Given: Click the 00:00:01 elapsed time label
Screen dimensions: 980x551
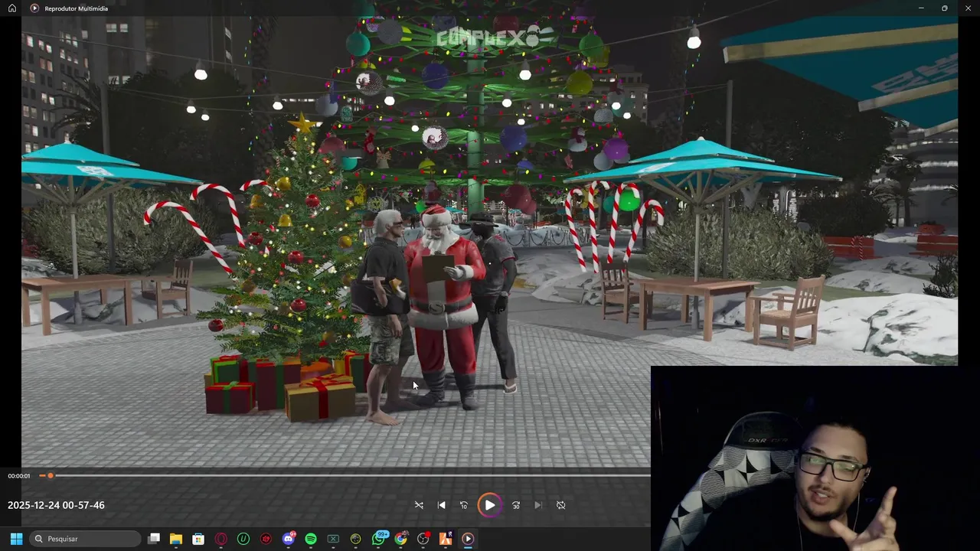Looking at the screenshot, I should (19, 476).
